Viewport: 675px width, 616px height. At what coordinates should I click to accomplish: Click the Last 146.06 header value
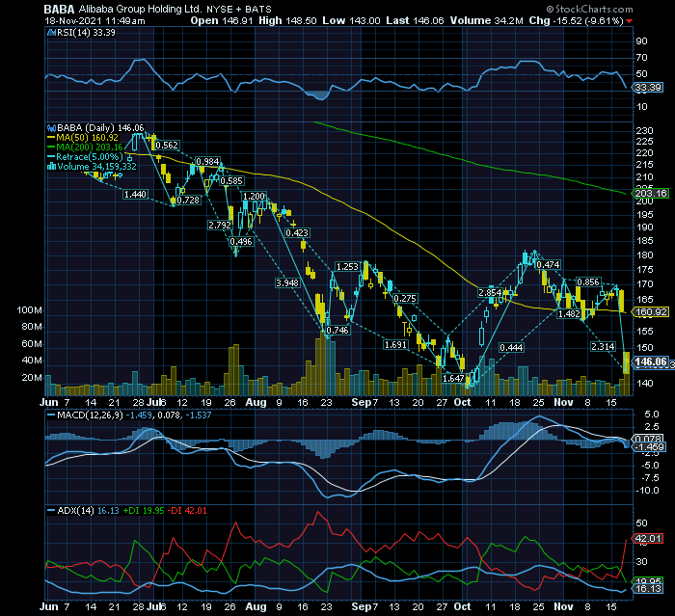point(415,20)
